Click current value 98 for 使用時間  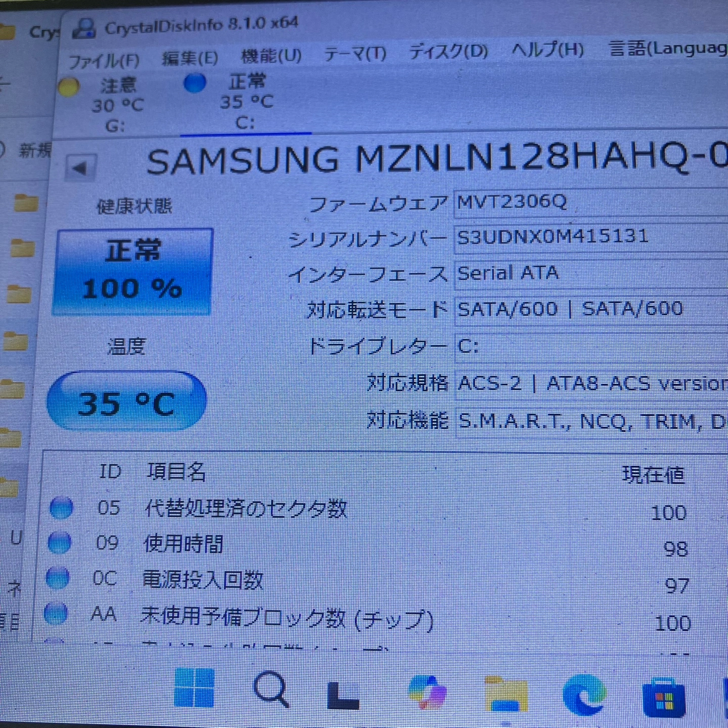pos(676,549)
